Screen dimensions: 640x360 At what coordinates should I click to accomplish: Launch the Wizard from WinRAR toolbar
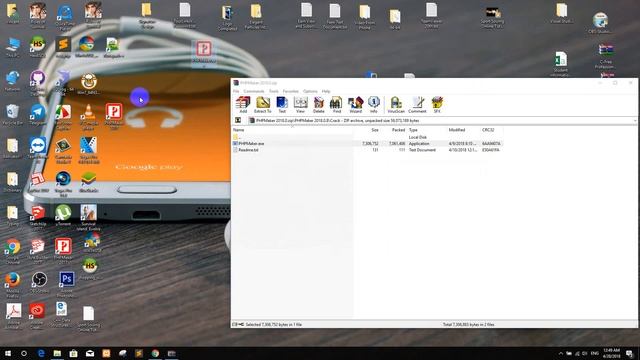pos(355,105)
